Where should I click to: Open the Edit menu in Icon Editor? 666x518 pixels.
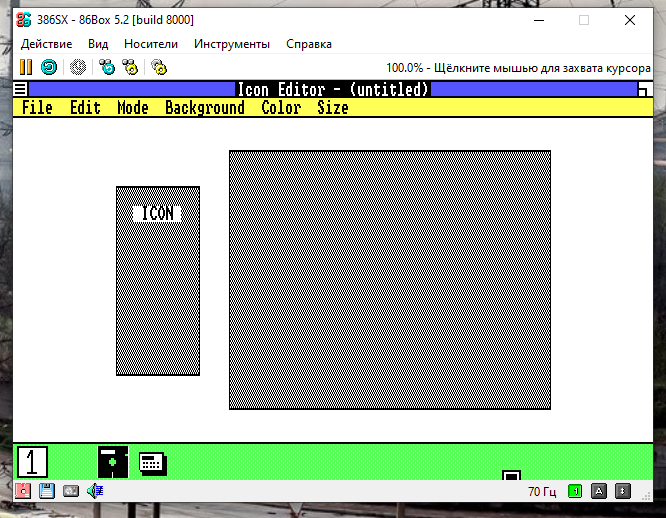85,108
